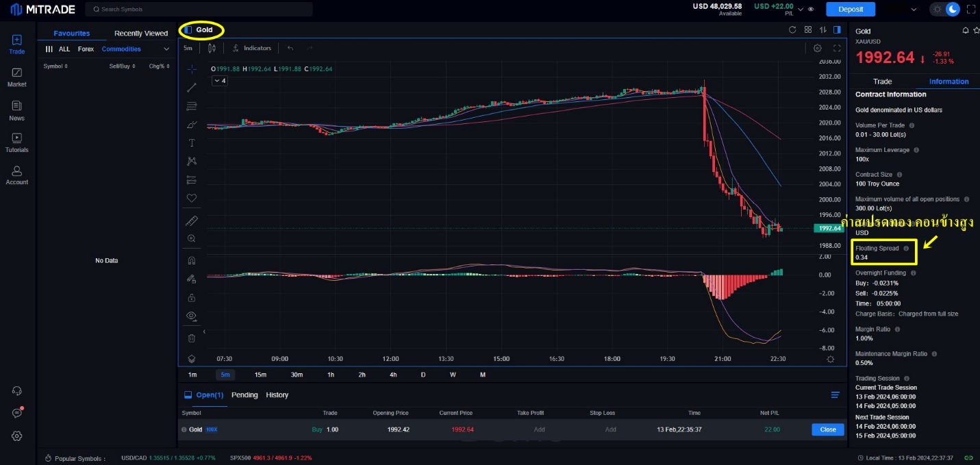980x465 pixels.
Task: Select the crosshair cursor tool
Action: (x=192, y=69)
